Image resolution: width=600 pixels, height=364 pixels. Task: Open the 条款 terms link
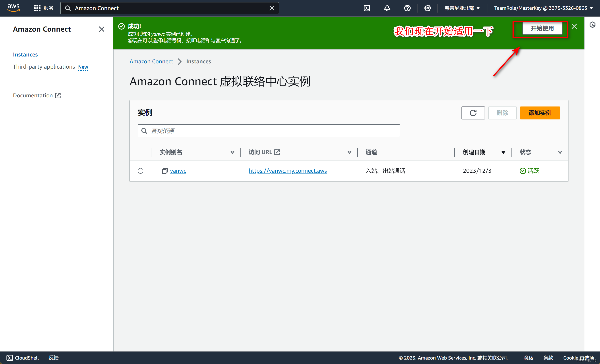(548, 358)
